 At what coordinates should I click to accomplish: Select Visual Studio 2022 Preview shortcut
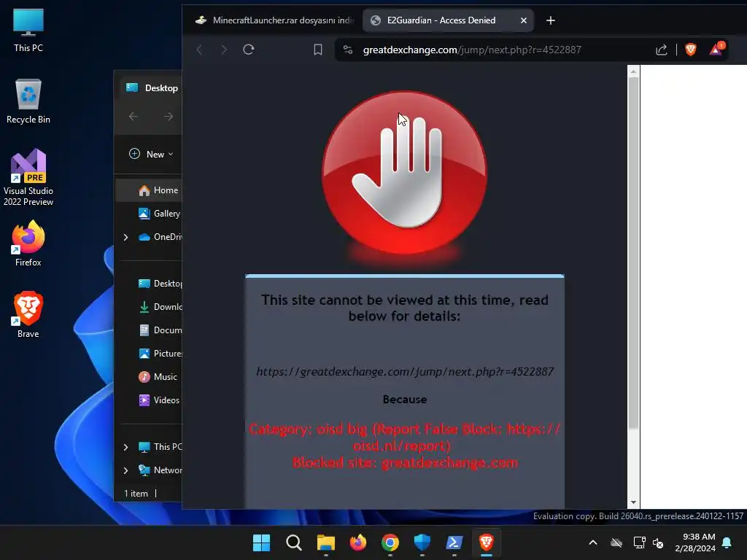(28, 178)
